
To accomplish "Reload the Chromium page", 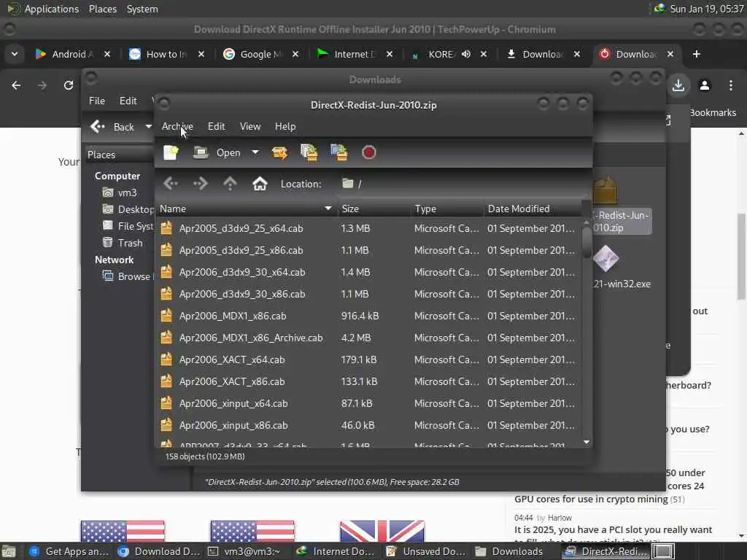I will [69, 85].
